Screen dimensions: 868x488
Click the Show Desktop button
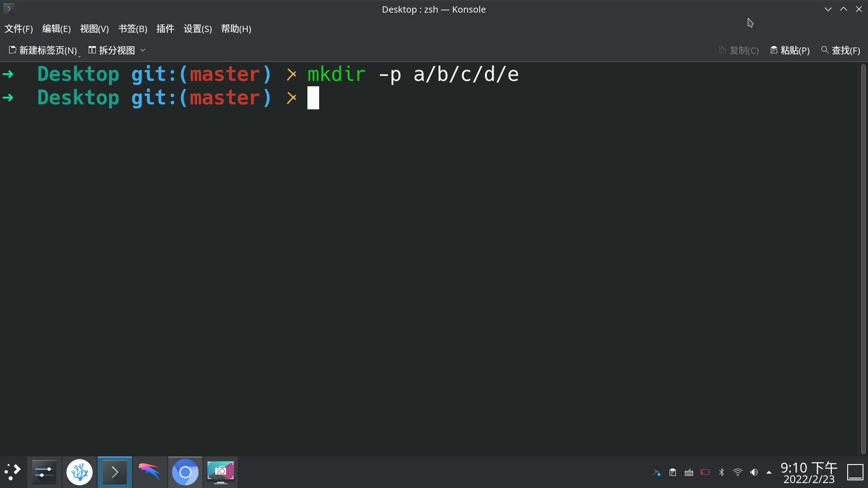click(855, 473)
